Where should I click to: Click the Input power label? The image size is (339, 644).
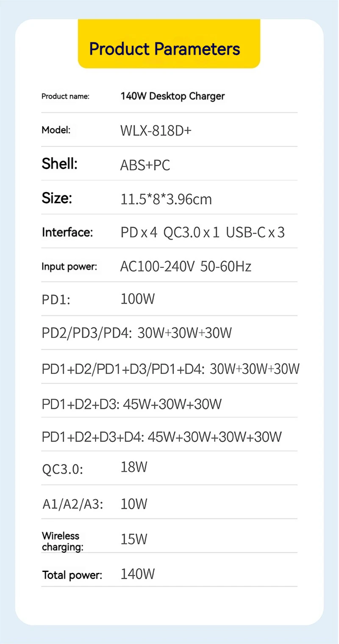pyautogui.click(x=69, y=267)
